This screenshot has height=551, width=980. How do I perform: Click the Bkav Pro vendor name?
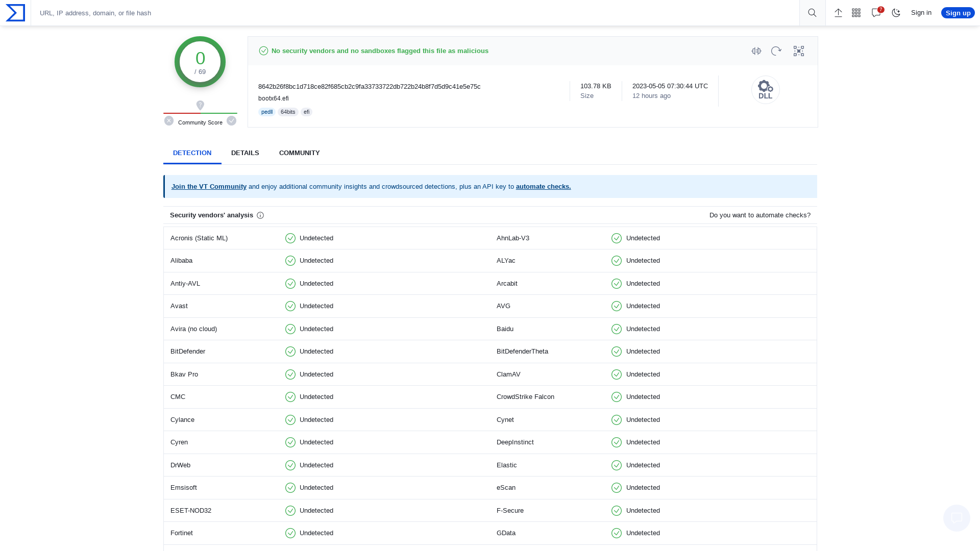coord(184,374)
